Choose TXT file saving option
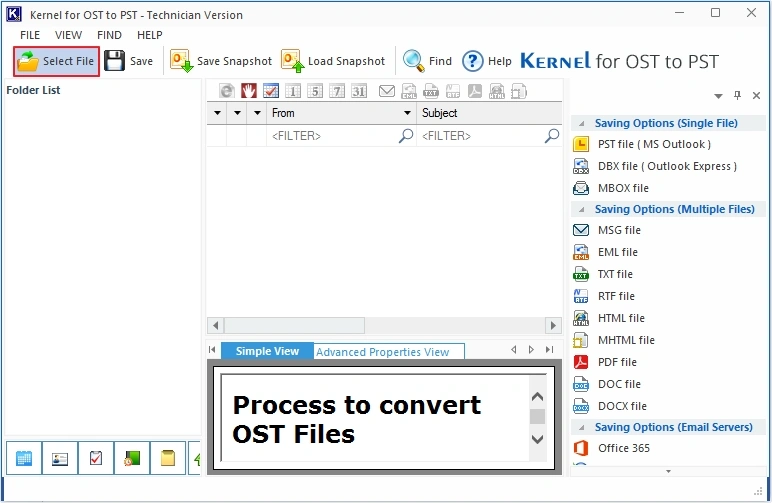 point(603,274)
